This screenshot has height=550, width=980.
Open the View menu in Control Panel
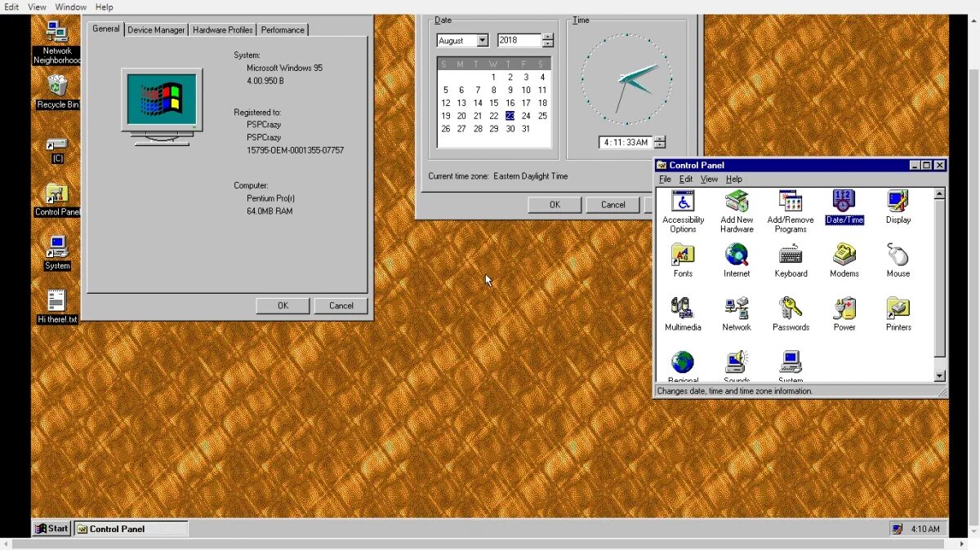coord(709,179)
